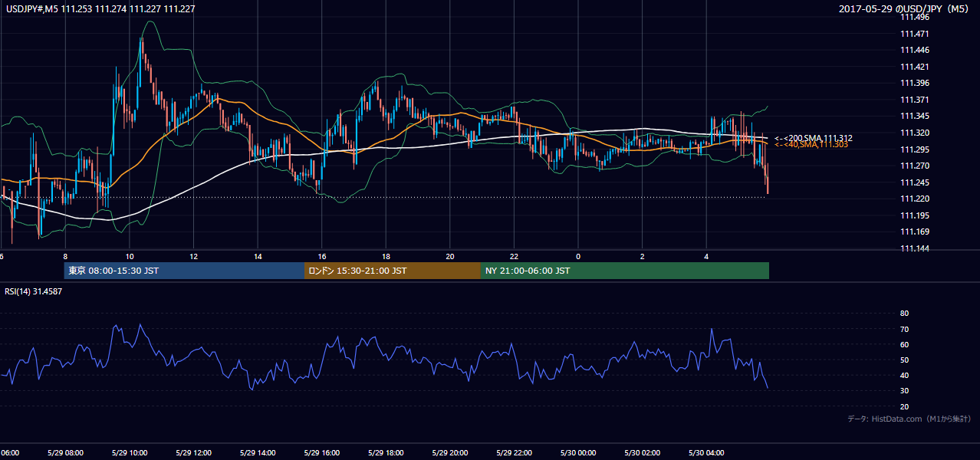Click the 111.471 price axis label

pyautogui.click(x=916, y=34)
